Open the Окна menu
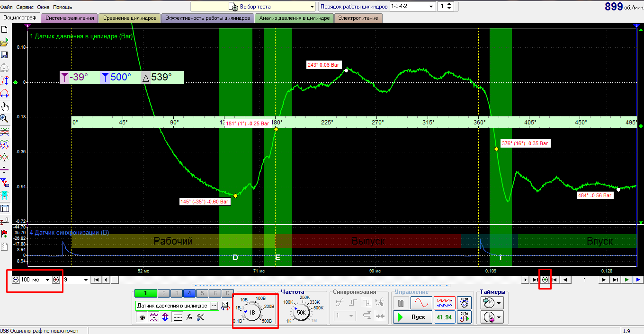644x334 pixels. (44, 7)
